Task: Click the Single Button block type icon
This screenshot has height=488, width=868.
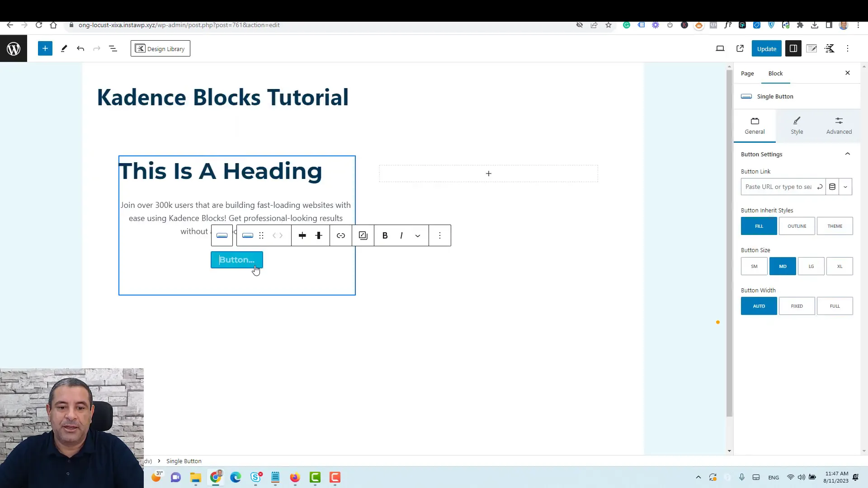Action: point(248,235)
